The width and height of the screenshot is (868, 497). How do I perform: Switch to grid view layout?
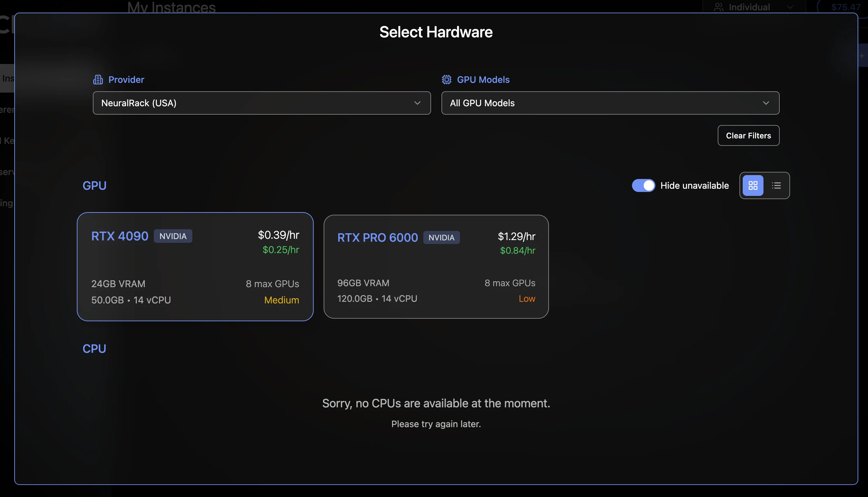753,185
